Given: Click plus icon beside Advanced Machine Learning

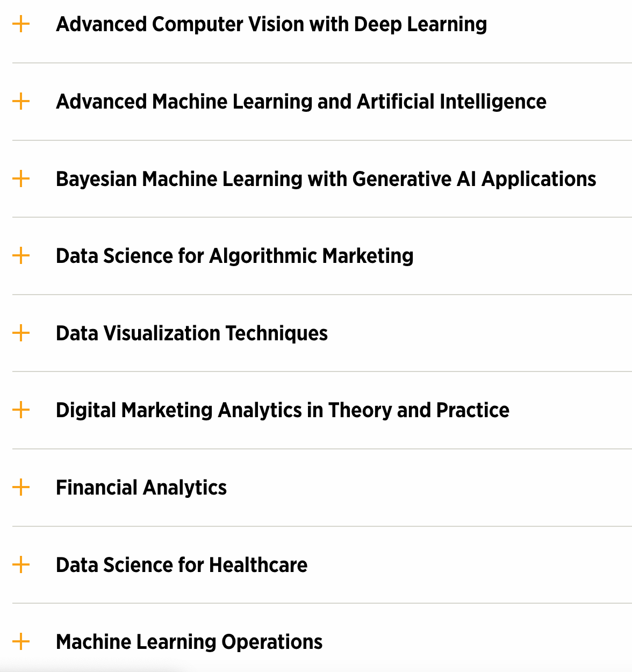Looking at the screenshot, I should (21, 101).
